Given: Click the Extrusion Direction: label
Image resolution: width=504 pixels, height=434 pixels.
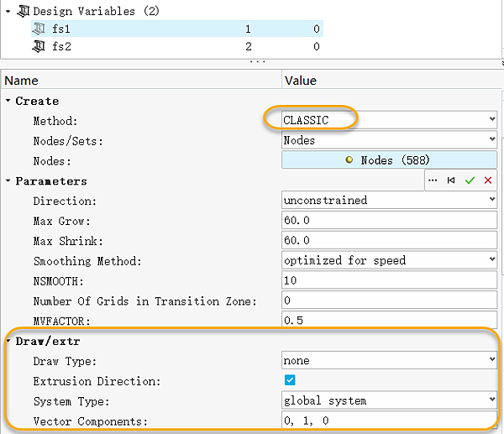Looking at the screenshot, I should coord(97,381).
